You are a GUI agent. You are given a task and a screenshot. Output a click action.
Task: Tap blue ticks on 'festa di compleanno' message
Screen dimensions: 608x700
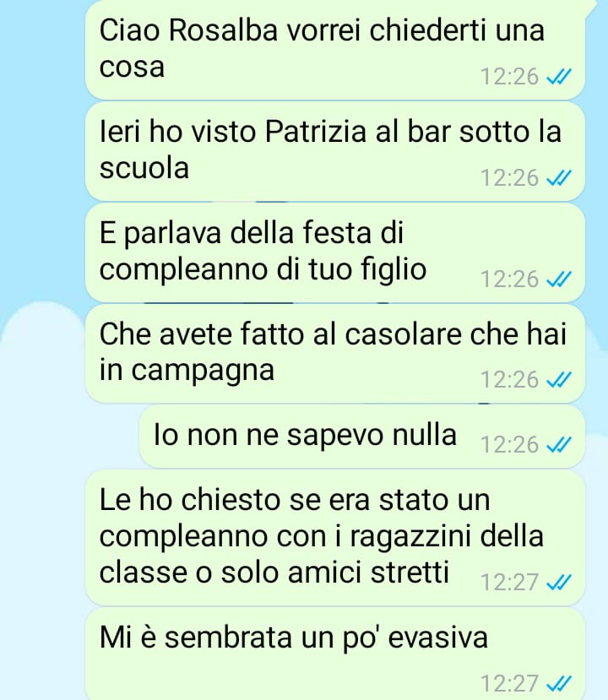559,279
